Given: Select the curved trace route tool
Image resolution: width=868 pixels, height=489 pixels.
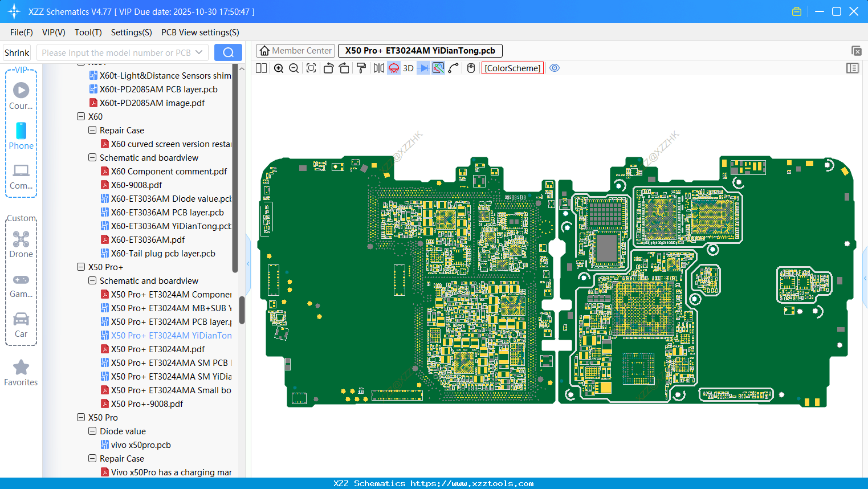Looking at the screenshot, I should click(454, 68).
